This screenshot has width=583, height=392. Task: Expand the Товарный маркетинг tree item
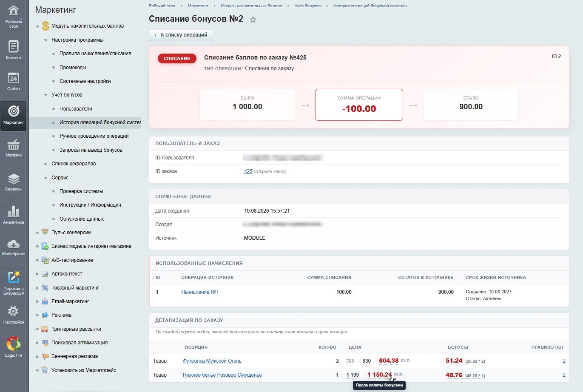click(37, 288)
